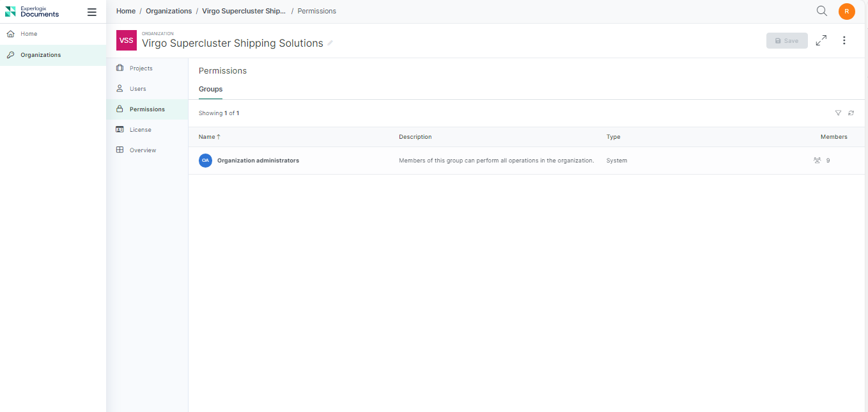
Task: Go to Home breadcrumb link
Action: click(x=126, y=11)
